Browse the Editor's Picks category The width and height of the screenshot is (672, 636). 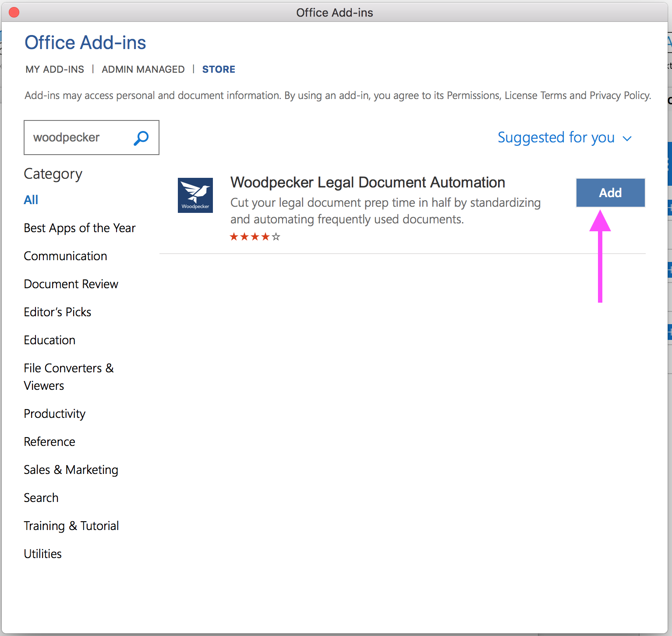[57, 312]
